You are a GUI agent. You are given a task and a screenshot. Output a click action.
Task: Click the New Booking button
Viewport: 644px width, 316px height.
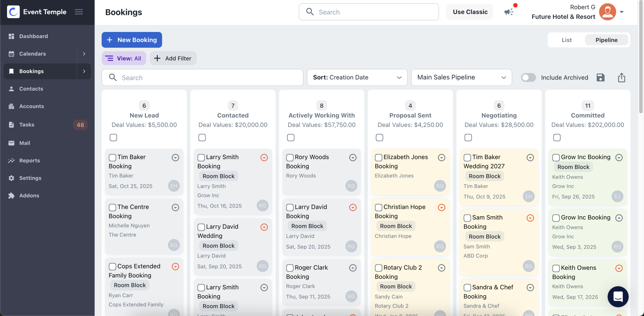point(132,40)
